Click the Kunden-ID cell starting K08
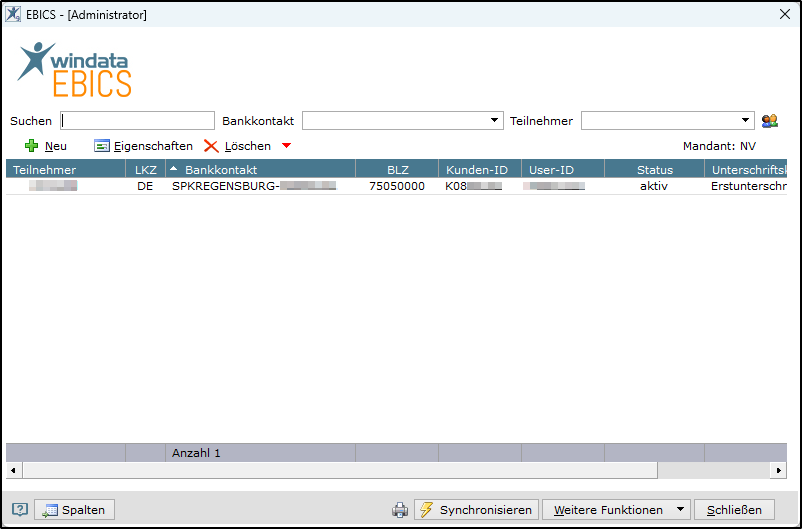Viewport: 802px width, 529px height. (x=480, y=186)
